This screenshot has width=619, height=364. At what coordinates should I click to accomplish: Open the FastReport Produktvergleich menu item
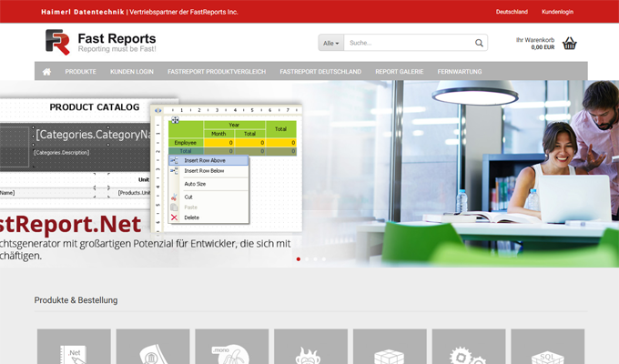217,71
